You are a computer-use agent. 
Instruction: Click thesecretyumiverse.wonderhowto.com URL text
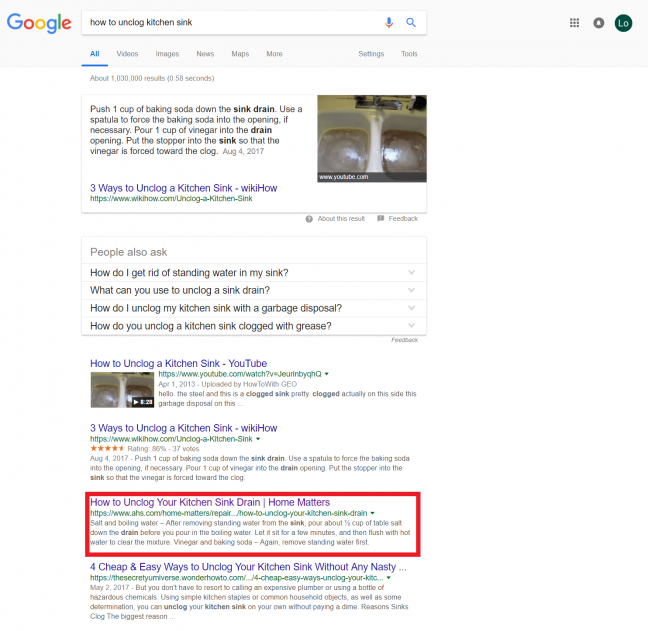click(236, 578)
